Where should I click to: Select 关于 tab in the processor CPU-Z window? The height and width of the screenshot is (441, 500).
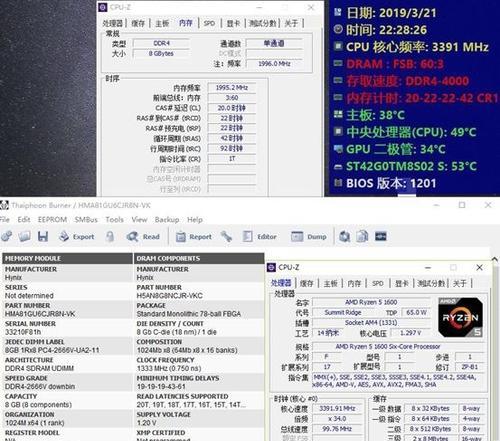(x=460, y=283)
